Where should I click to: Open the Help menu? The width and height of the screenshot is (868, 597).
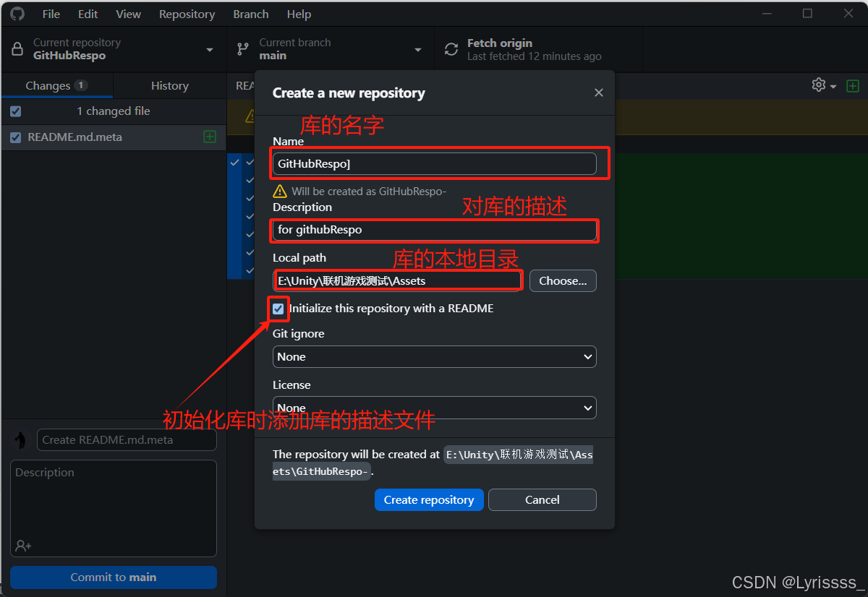coord(299,14)
